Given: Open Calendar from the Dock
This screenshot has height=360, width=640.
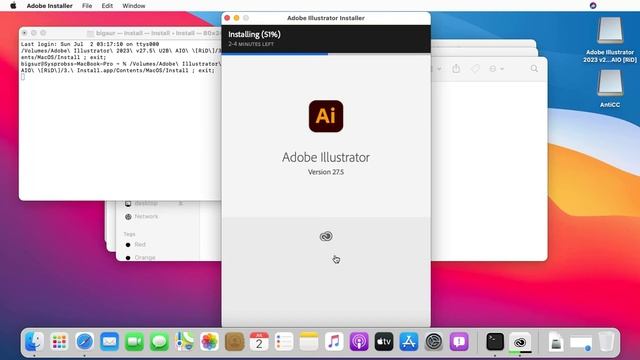Looking at the screenshot, I should (259, 342).
